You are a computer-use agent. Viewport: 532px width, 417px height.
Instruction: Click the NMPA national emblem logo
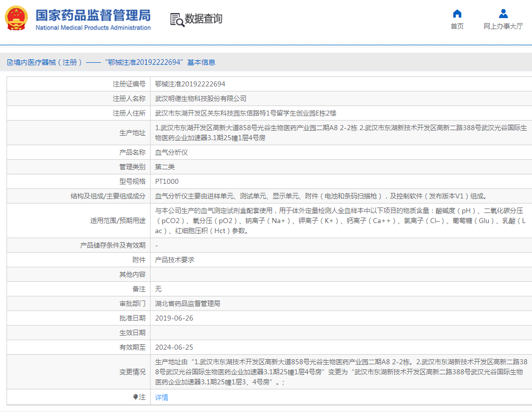tap(16, 18)
